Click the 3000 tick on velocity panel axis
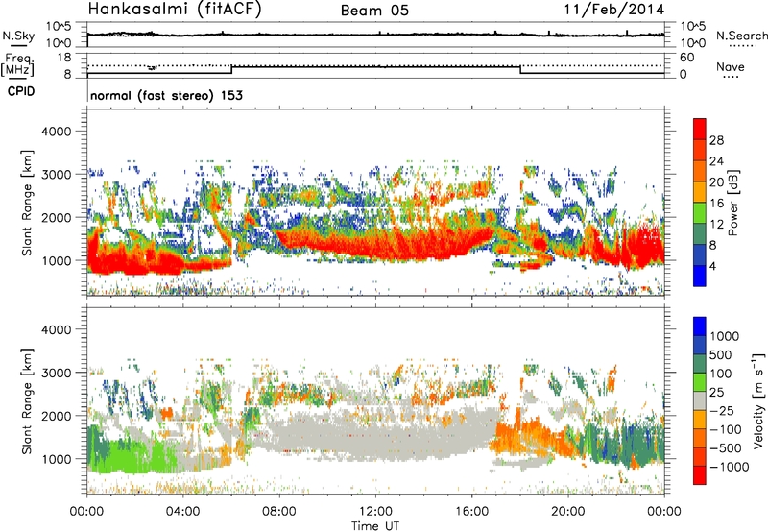The width and height of the screenshot is (768, 532). [57, 373]
